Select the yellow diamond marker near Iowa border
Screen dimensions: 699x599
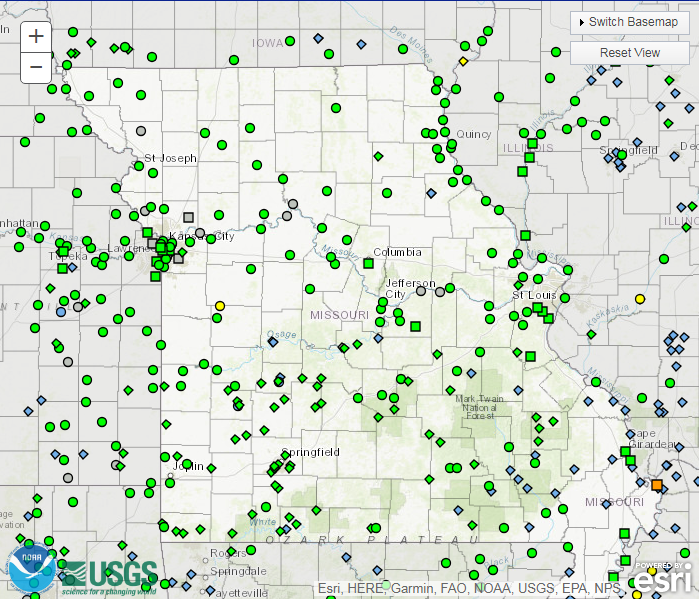(463, 62)
